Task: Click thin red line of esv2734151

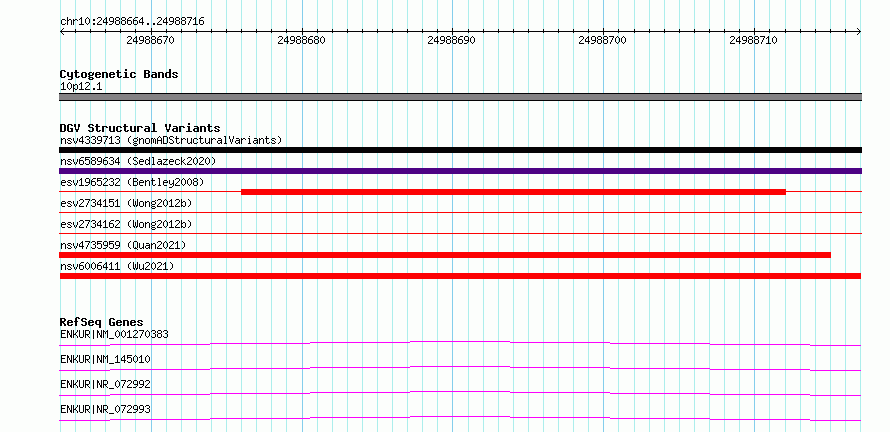Action: tap(460, 212)
